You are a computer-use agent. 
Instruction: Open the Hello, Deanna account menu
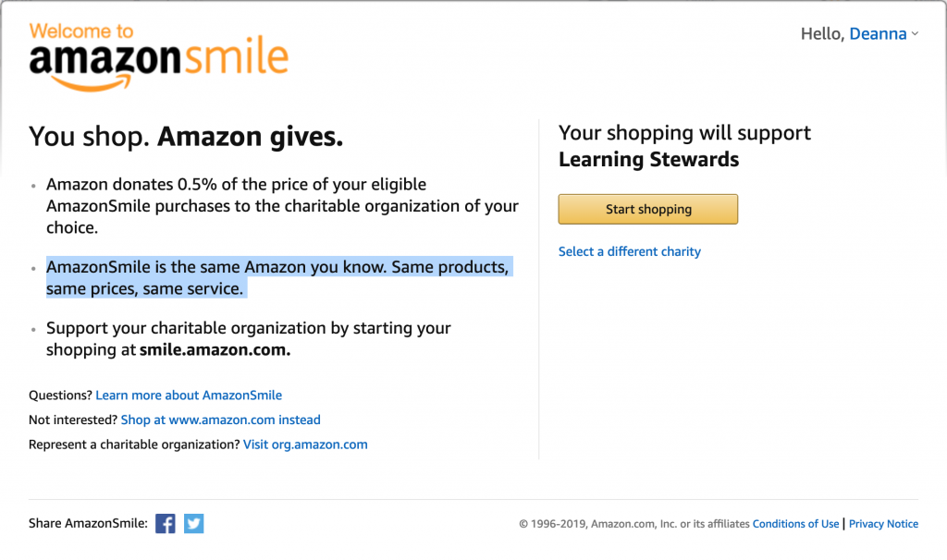(x=859, y=34)
